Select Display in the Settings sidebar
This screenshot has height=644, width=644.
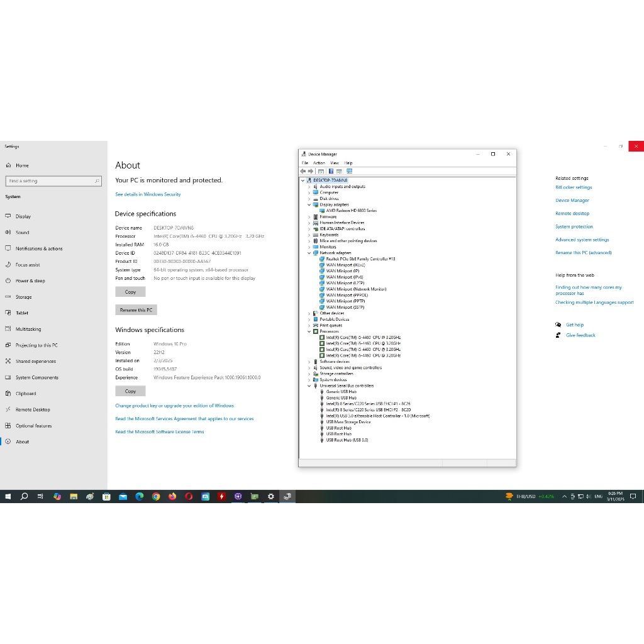click(x=23, y=216)
